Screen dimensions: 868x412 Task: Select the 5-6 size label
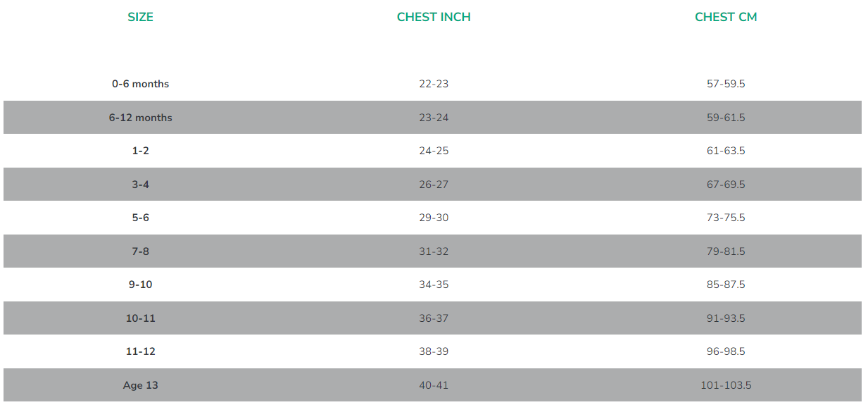pyautogui.click(x=140, y=218)
